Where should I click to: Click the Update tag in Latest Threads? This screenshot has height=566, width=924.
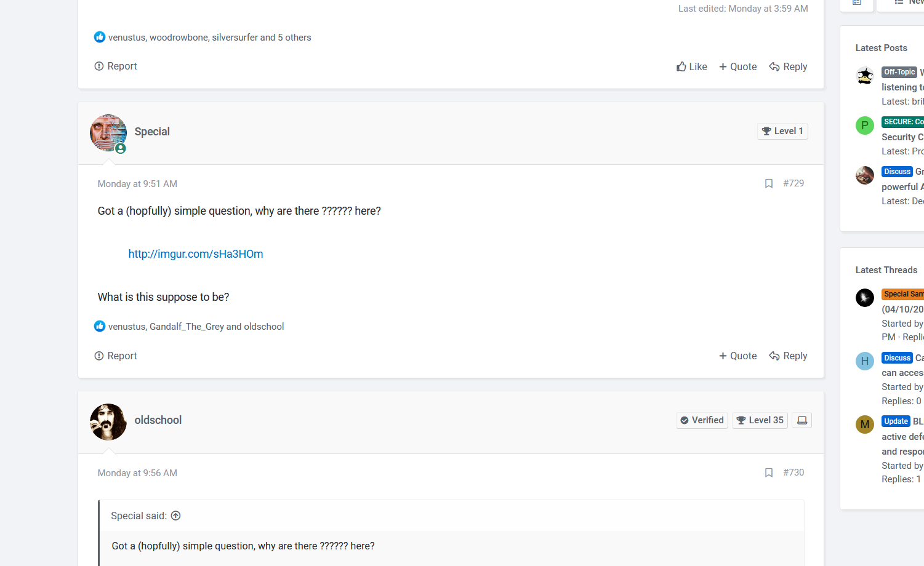click(x=896, y=421)
